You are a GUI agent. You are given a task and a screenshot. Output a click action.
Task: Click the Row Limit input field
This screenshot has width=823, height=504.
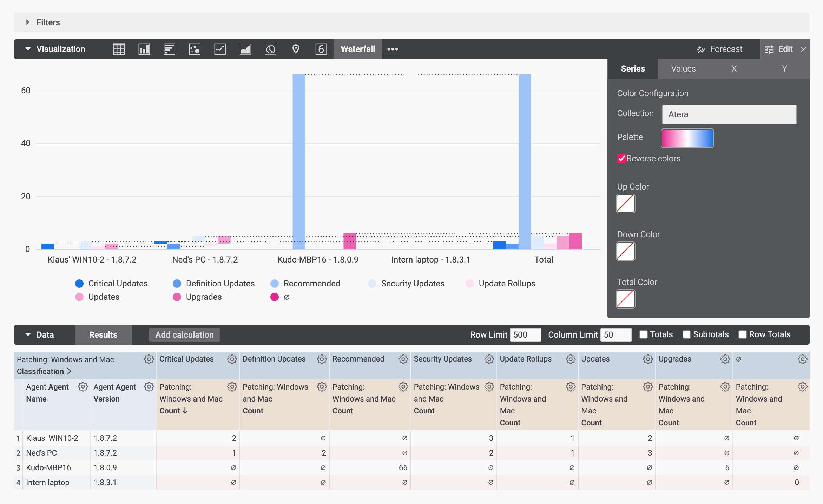pos(525,335)
